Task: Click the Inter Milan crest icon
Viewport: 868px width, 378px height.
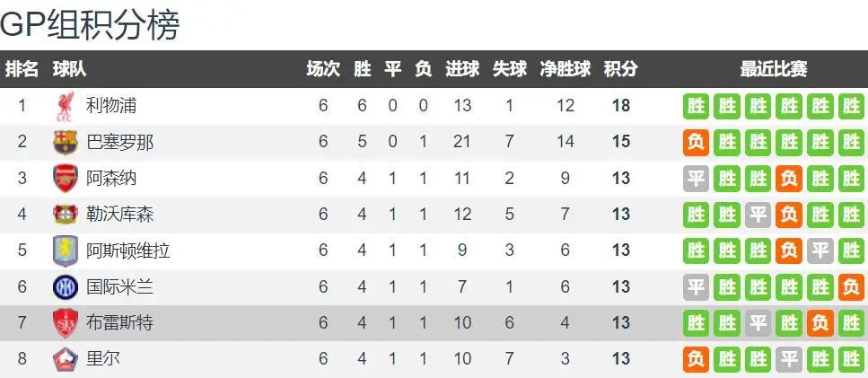Action: pyautogui.click(x=65, y=286)
